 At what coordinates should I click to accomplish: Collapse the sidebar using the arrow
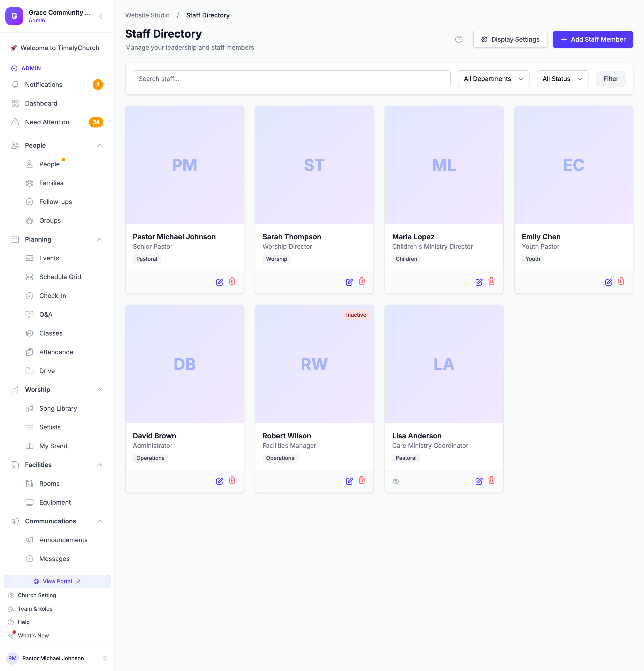(x=101, y=16)
